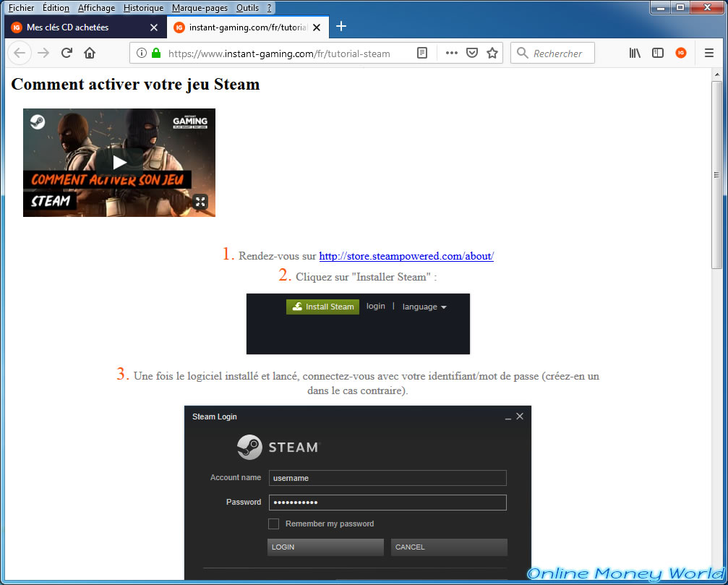Reload the current page
The image size is (728, 585).
click(67, 53)
